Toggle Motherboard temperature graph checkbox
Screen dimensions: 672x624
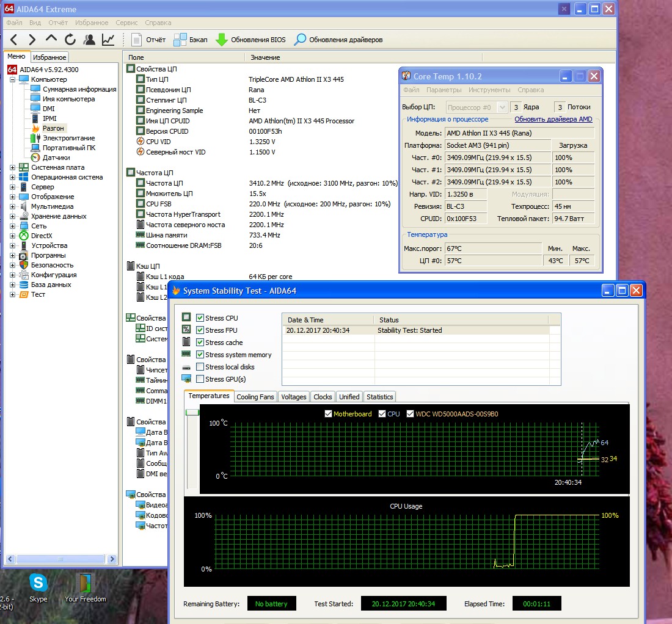[x=328, y=414]
